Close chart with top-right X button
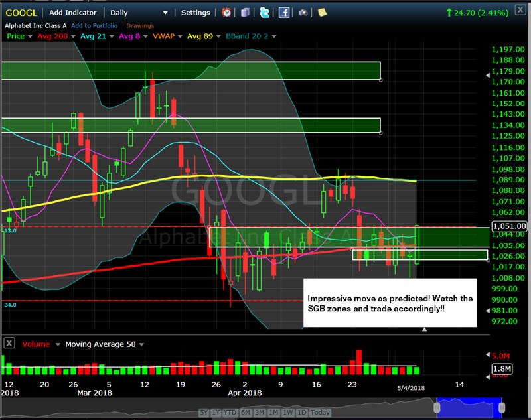This screenshot has height=420, width=531. point(520,10)
